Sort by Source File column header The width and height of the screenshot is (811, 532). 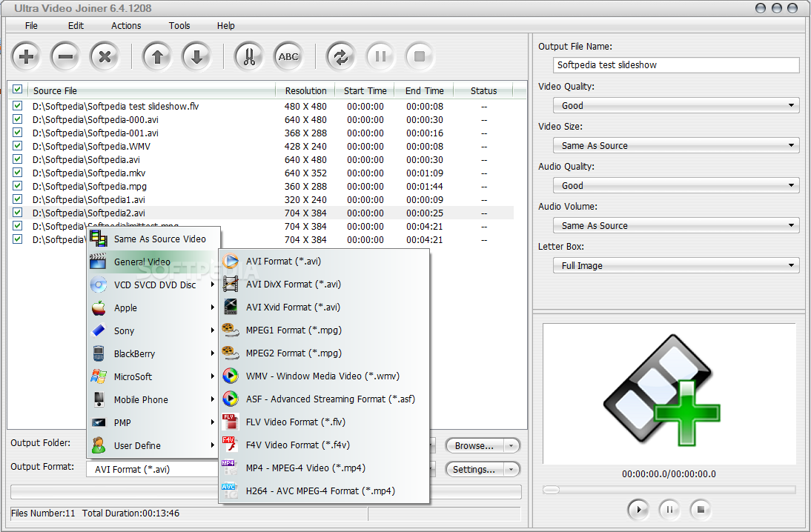[x=151, y=90]
